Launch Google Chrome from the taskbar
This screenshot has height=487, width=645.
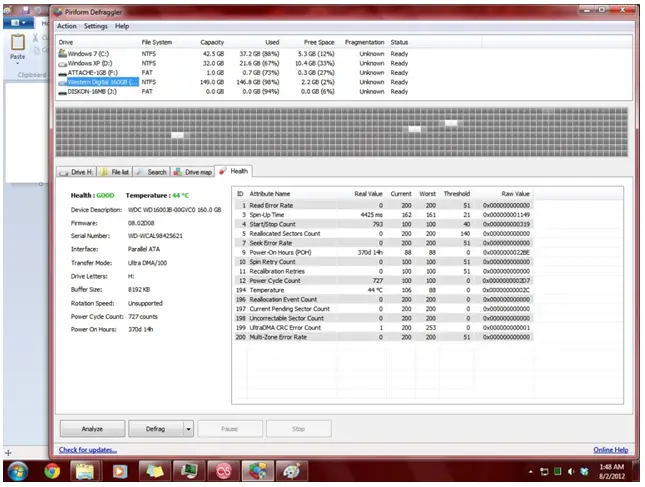pyautogui.click(x=52, y=471)
